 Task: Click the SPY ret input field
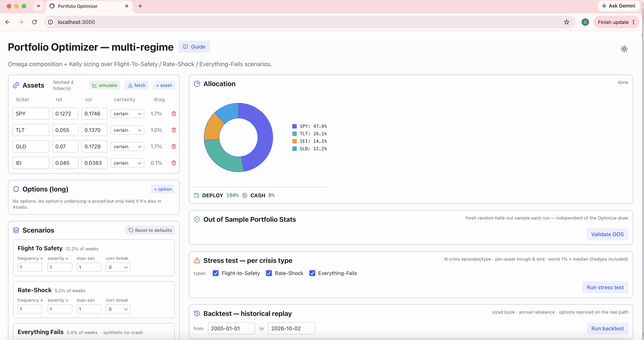tap(65, 114)
